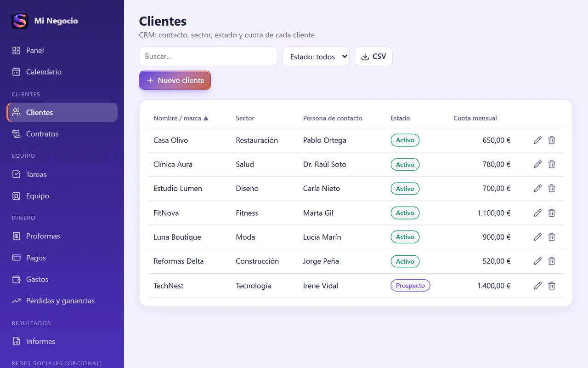The width and height of the screenshot is (588, 368).
Task: Click contact Irene Vidal
Action: point(321,286)
